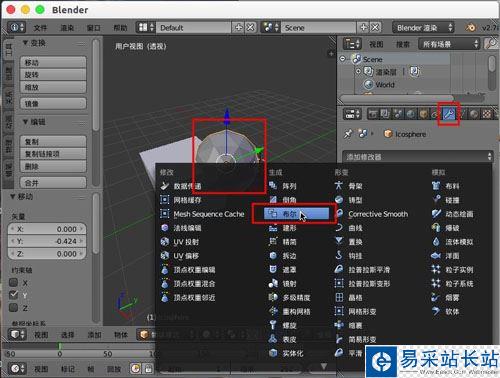Add new screen layout with plus beside Default
The height and width of the screenshot is (378, 500).
pyautogui.click(x=239, y=27)
